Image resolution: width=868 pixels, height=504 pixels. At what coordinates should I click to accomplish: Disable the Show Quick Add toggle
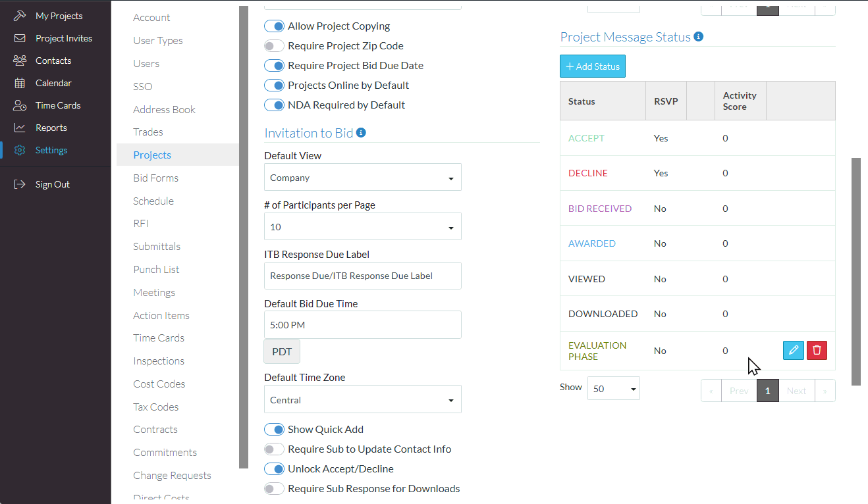[x=274, y=430]
